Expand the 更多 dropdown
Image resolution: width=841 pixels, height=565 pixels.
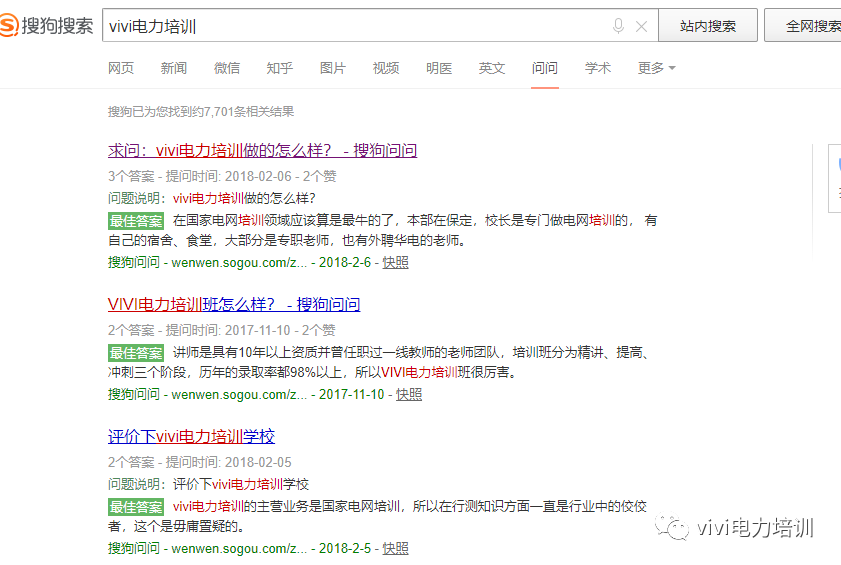point(656,68)
